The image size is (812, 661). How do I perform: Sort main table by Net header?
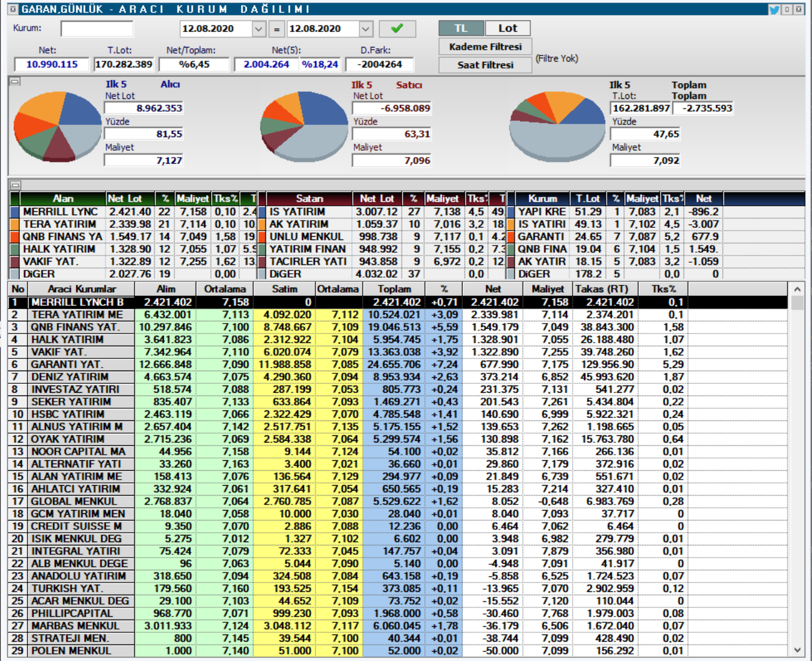click(493, 289)
